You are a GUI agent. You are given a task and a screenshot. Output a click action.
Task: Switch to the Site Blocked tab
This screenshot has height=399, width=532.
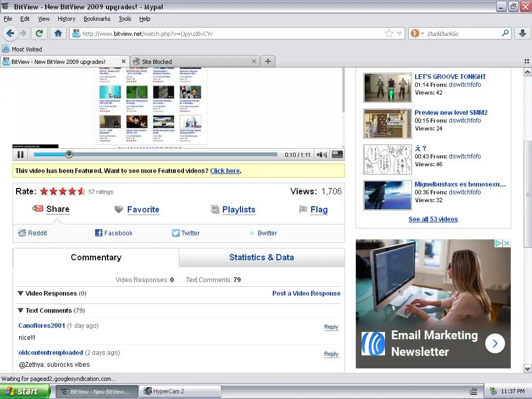tap(195, 61)
